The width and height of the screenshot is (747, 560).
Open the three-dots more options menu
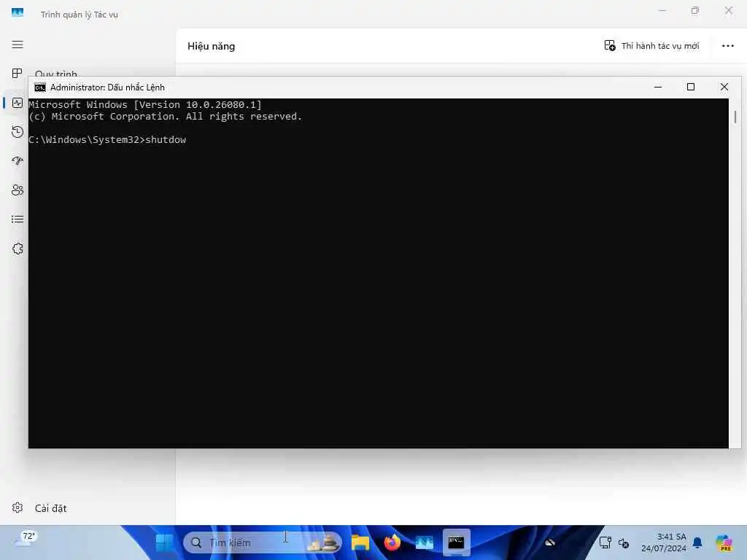click(x=727, y=46)
